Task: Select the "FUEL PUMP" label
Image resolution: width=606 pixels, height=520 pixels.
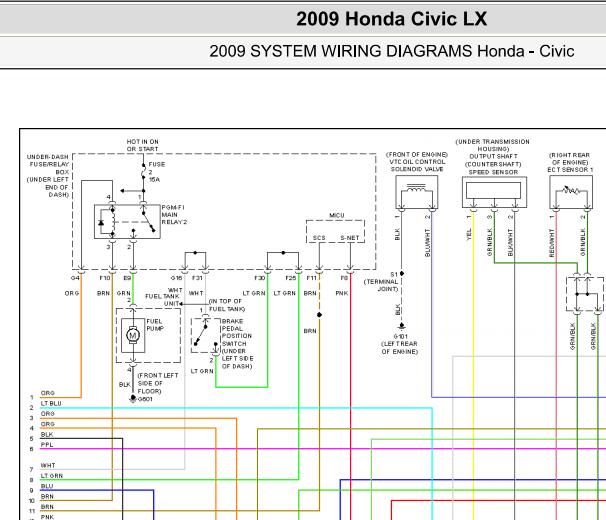Action: [x=155, y=325]
